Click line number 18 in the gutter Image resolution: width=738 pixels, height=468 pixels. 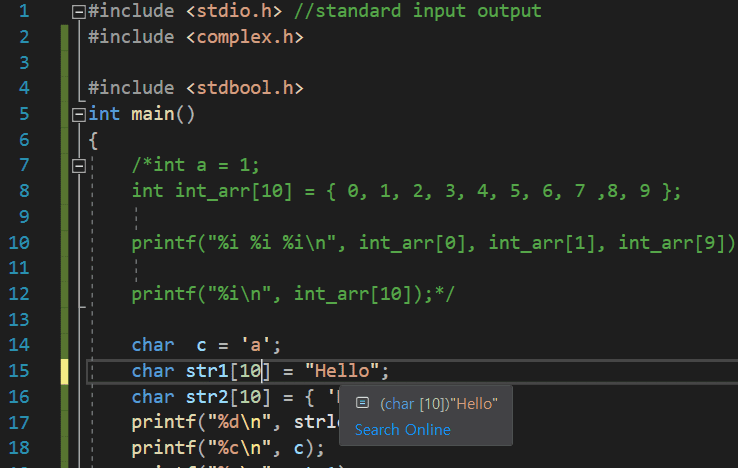pyautogui.click(x=19, y=448)
